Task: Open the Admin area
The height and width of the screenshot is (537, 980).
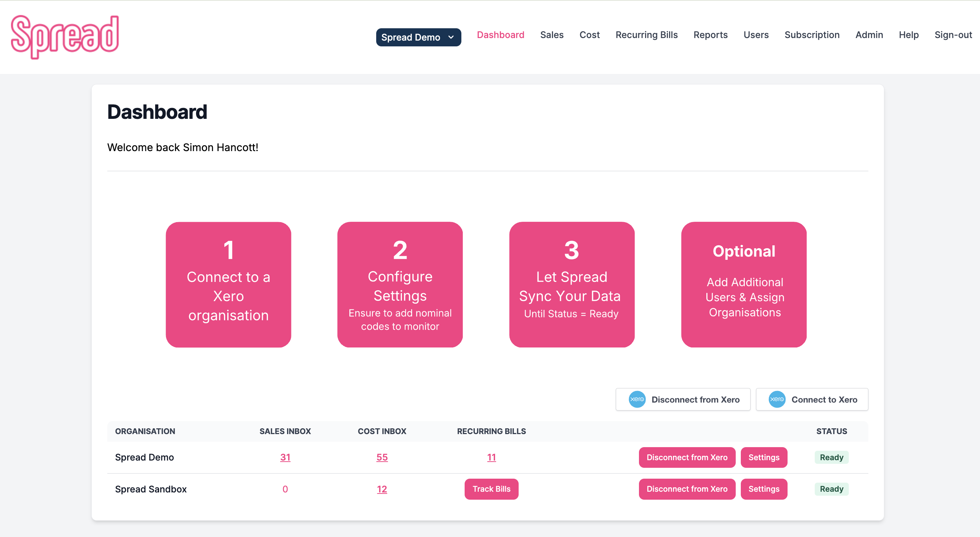Action: 869,35
